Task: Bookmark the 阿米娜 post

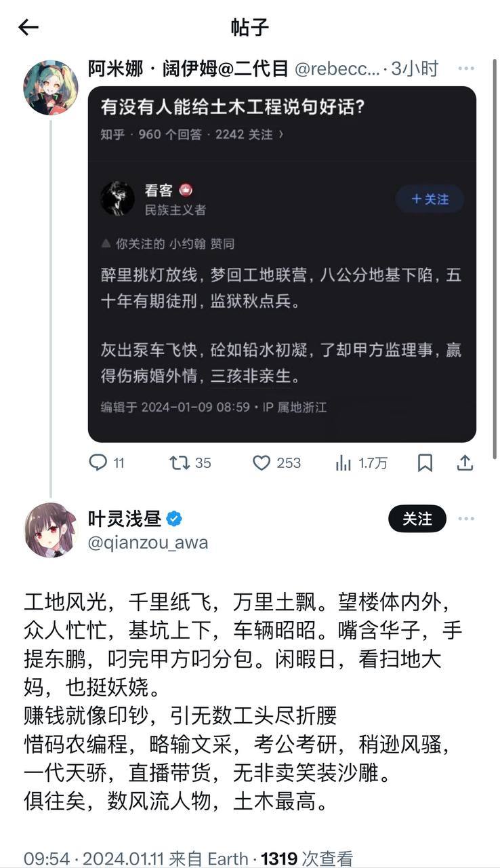Action: [425, 463]
